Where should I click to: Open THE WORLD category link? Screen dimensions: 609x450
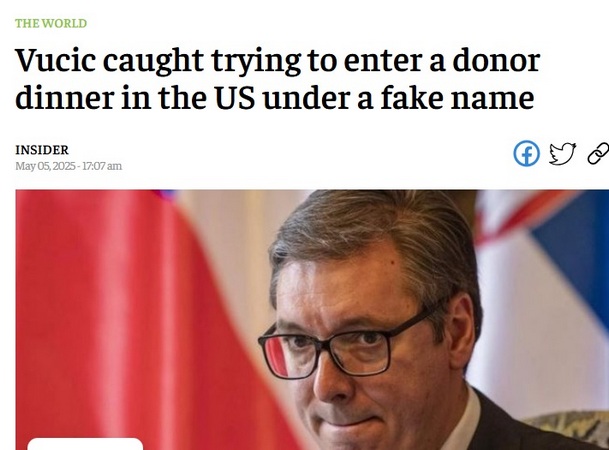[x=51, y=23]
